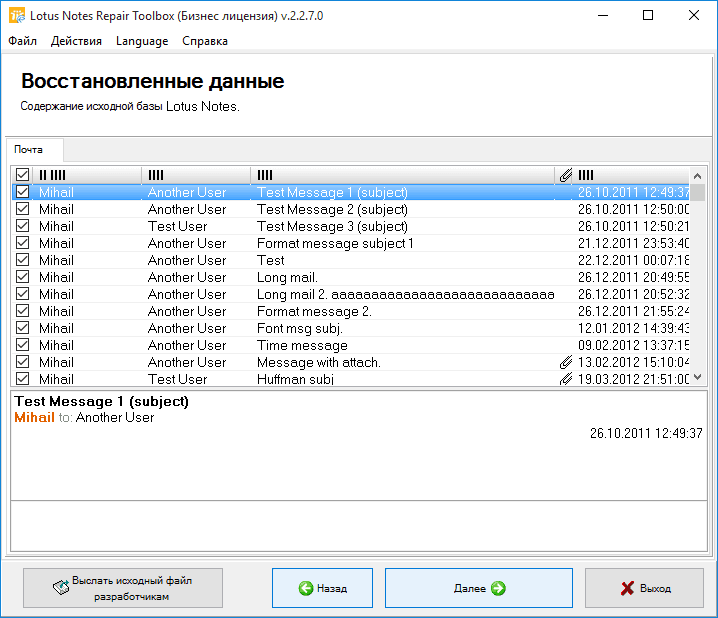
Task: Uncheck the Huffman subj row checkbox
Action: (x=22, y=379)
